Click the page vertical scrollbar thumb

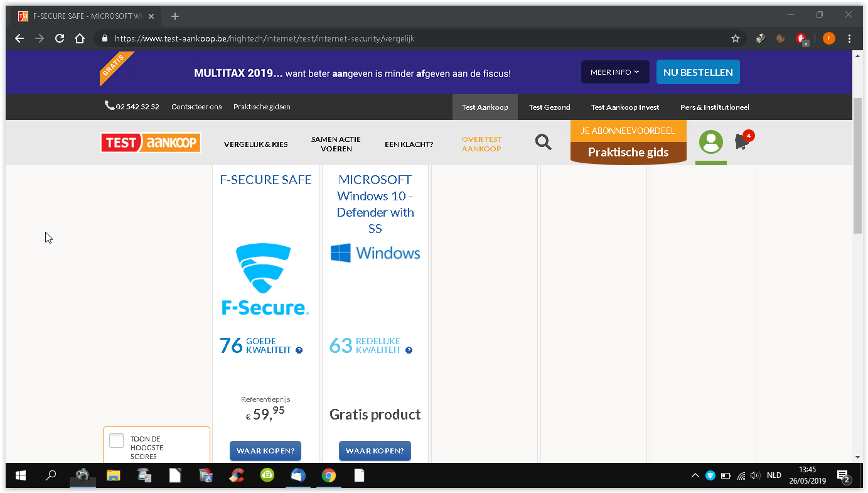pyautogui.click(x=858, y=165)
